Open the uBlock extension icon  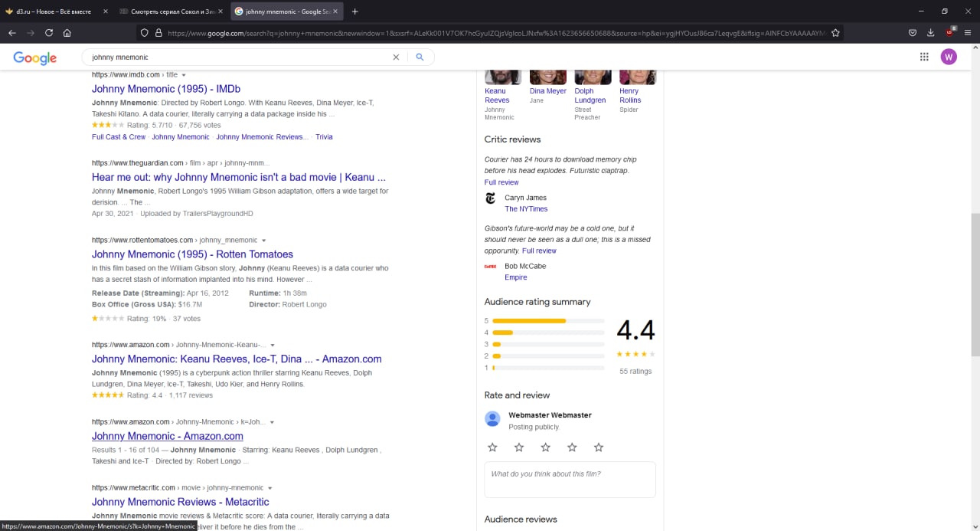click(950, 33)
